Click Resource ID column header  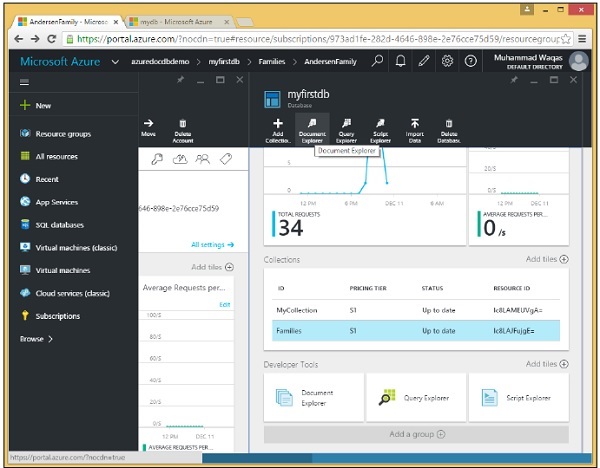point(512,288)
